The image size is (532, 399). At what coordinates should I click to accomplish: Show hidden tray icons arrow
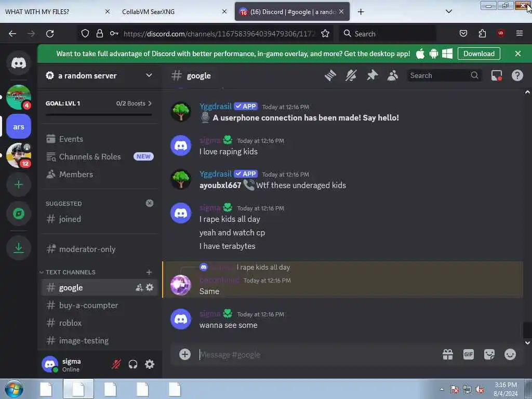coord(442,390)
